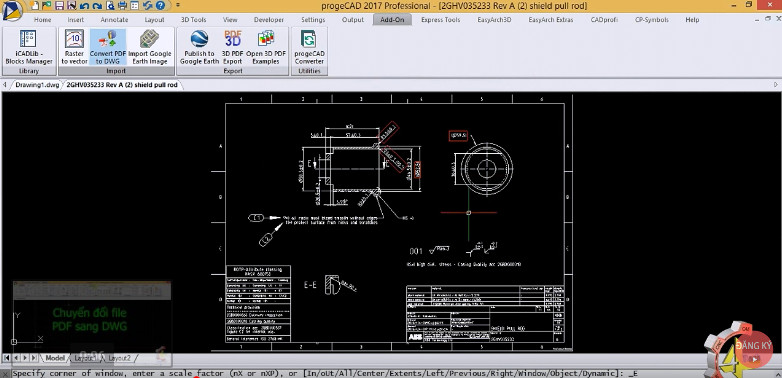Switch to the Drawing1.dwg document tab
The height and width of the screenshot is (378, 782).
(37, 85)
